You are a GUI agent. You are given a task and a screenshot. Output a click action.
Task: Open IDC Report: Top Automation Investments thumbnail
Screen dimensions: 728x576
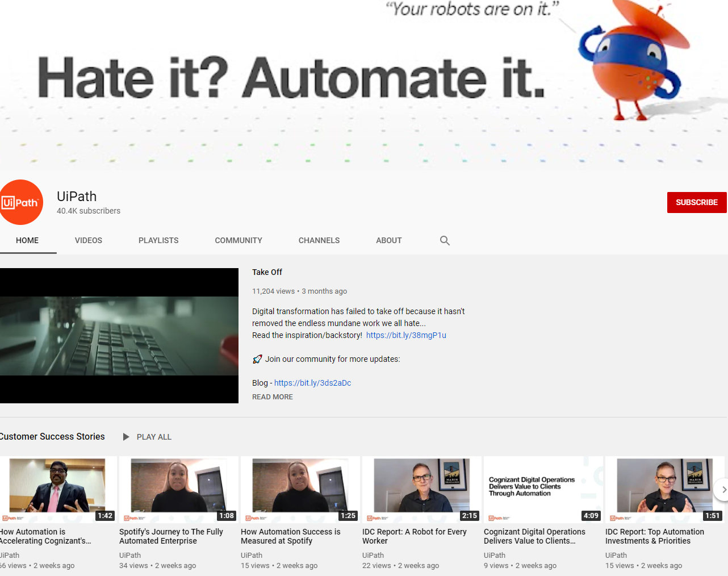click(664, 489)
